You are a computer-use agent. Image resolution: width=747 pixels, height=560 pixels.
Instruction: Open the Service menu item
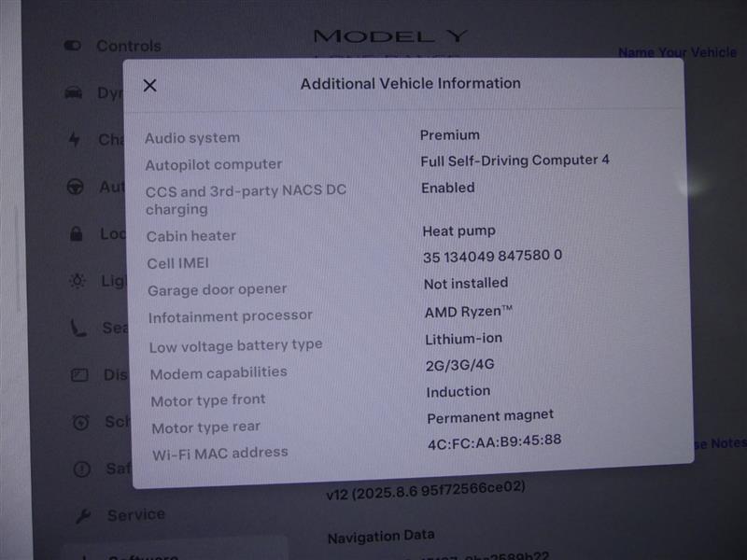pos(136,515)
